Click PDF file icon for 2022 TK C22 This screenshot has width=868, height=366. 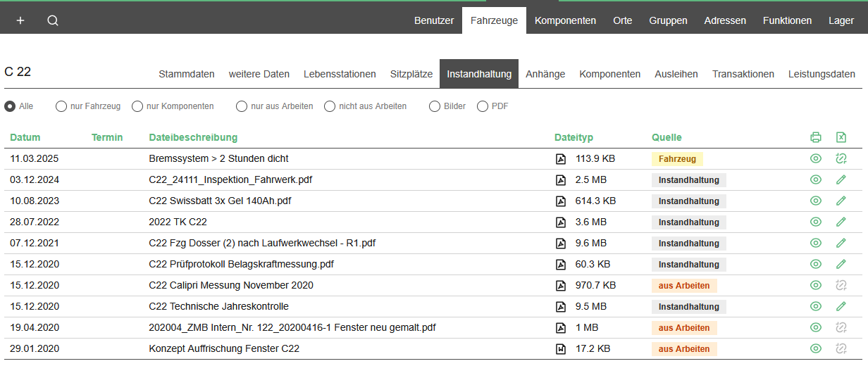click(561, 222)
